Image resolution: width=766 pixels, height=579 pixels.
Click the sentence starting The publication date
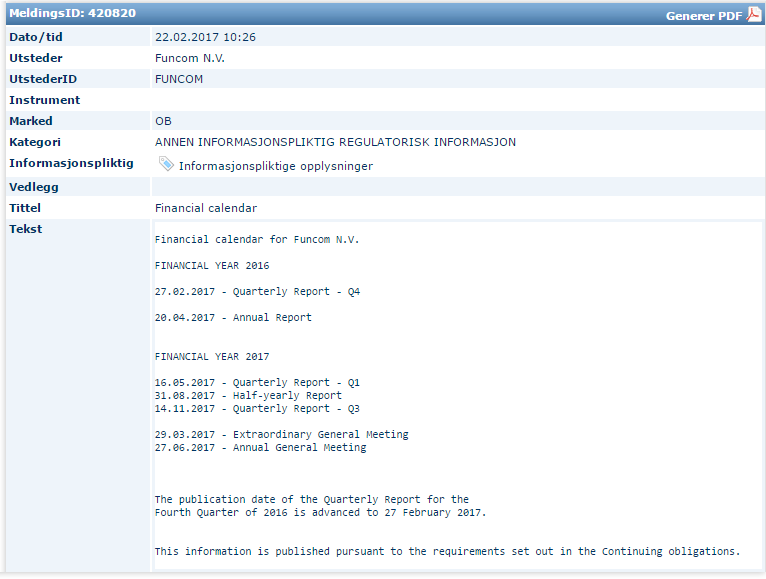312,500
